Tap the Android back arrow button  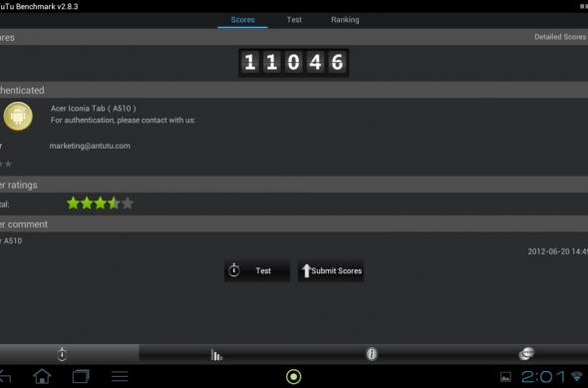tap(5, 376)
